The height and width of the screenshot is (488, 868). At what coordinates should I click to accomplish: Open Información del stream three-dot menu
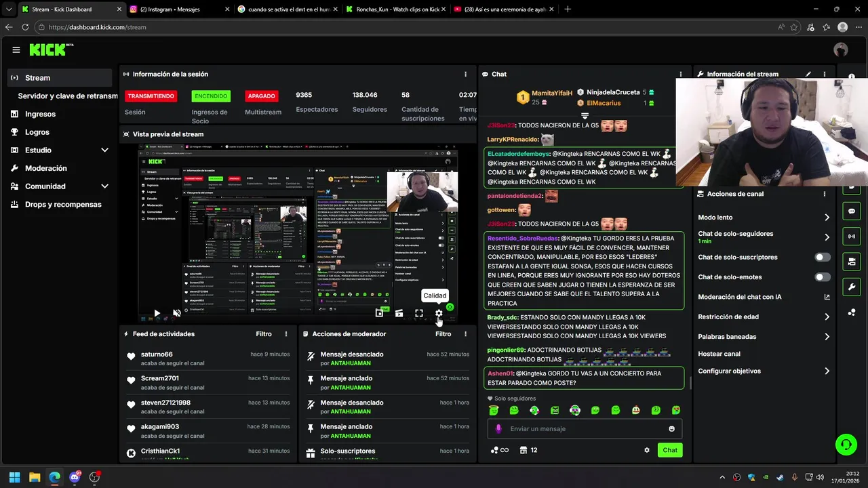[825, 74]
